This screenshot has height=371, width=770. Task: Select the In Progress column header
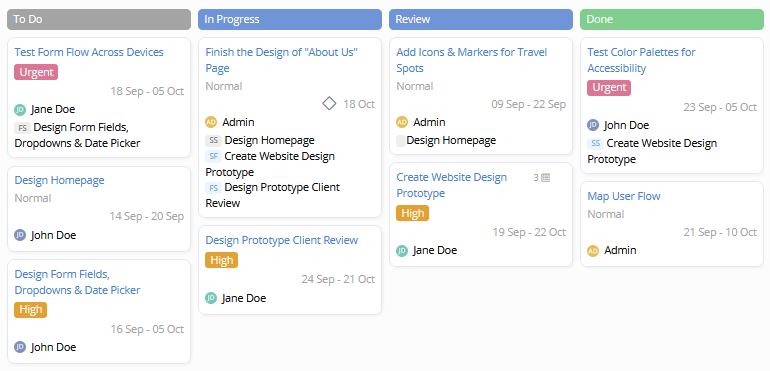click(x=290, y=19)
